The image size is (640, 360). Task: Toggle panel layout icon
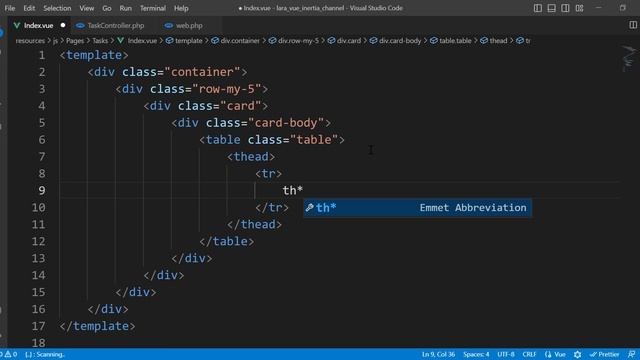click(x=551, y=8)
